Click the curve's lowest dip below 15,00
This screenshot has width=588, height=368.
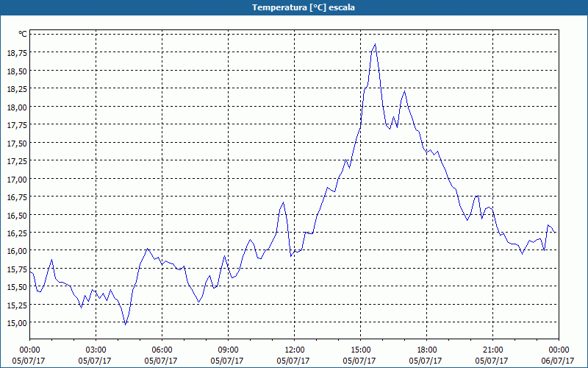(125, 324)
